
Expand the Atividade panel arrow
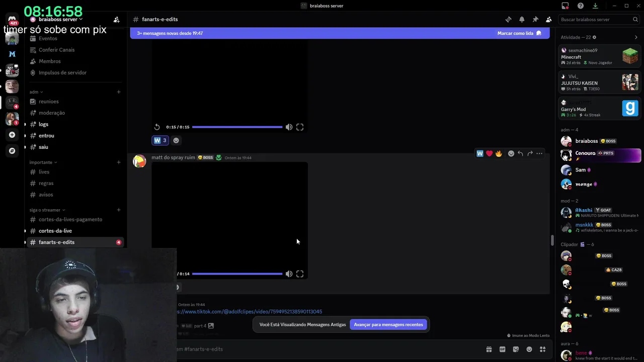[x=636, y=37]
